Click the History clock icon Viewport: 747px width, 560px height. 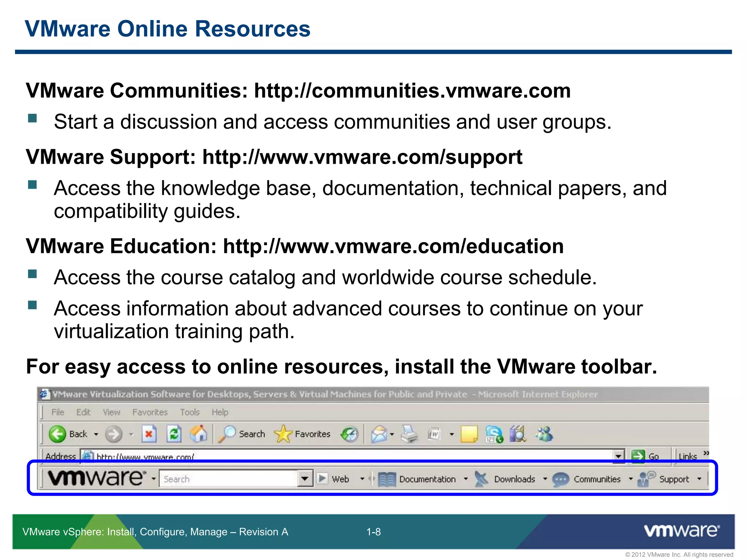point(349,434)
